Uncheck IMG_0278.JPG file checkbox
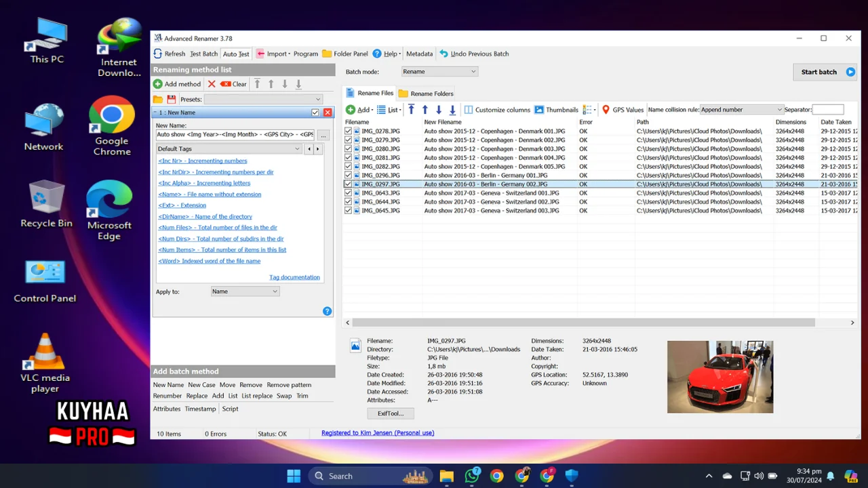Image resolution: width=868 pixels, height=488 pixels. (348, 131)
